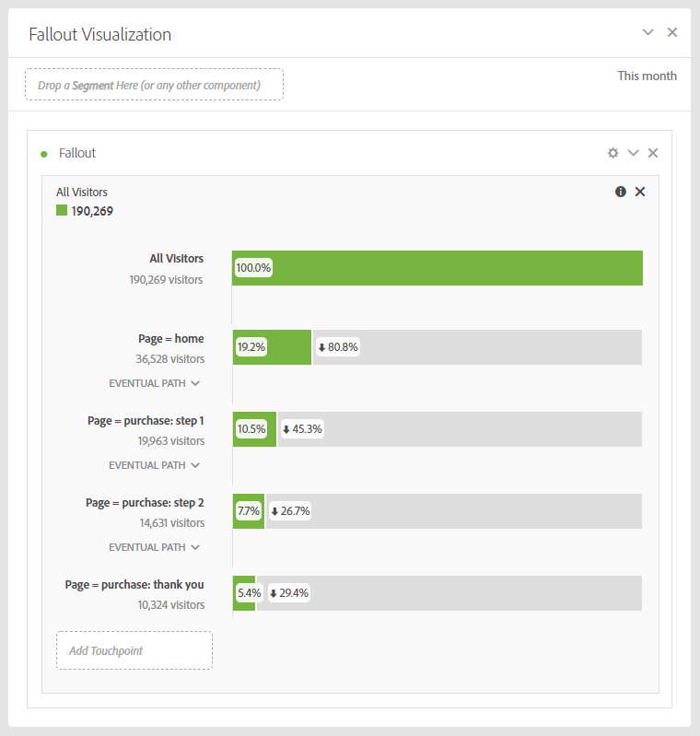Select the All Visitors 100.0% green bar
This screenshot has width=700, height=736.
coord(437,268)
